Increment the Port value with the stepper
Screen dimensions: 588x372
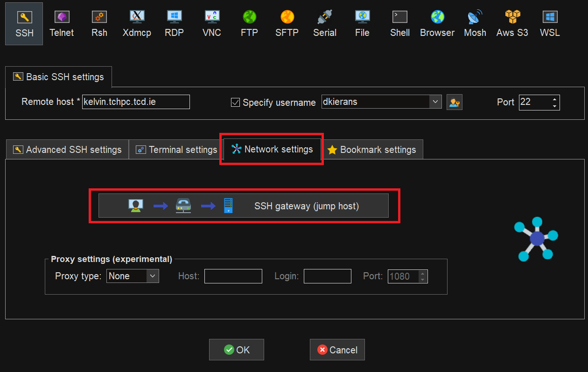pos(554,99)
